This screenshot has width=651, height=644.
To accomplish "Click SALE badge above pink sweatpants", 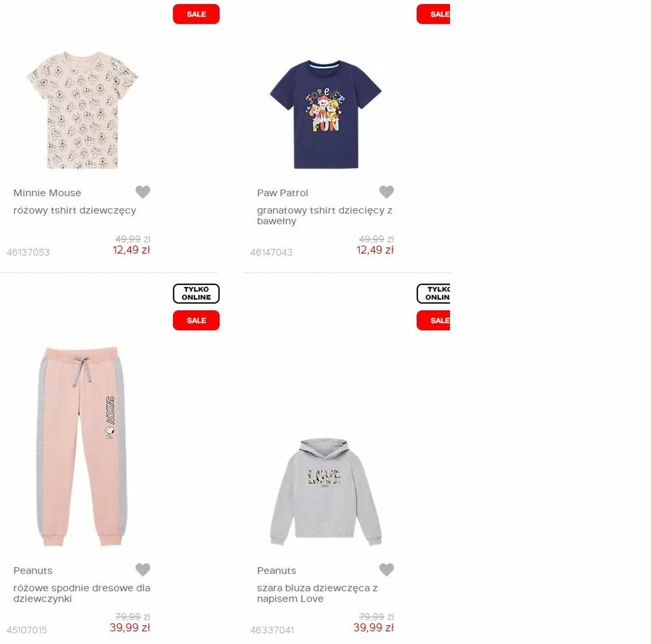I will point(196,320).
